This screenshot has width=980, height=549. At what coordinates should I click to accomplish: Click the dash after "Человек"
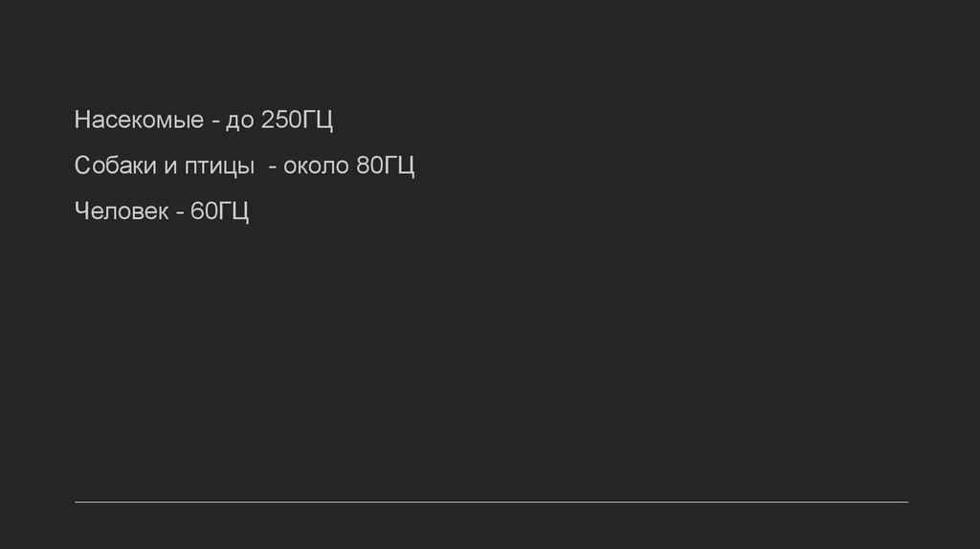(x=179, y=212)
